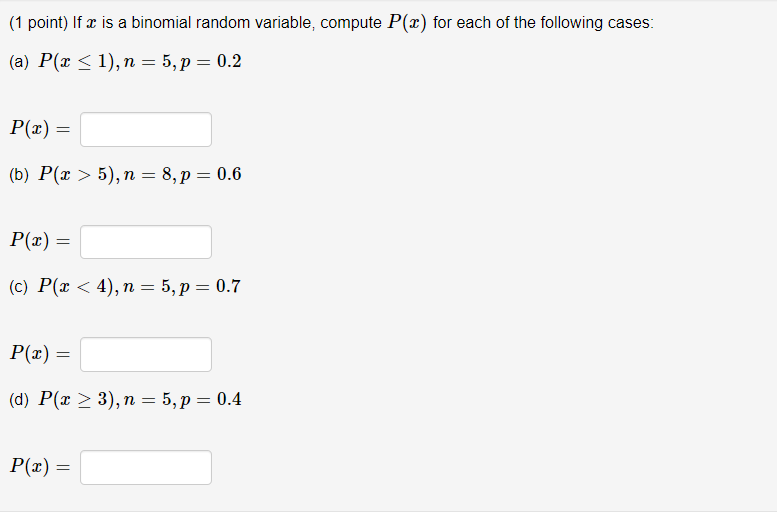Click the P(x ≥ 3), p = 0.4 expression
This screenshot has width=777, height=513.
140,399
